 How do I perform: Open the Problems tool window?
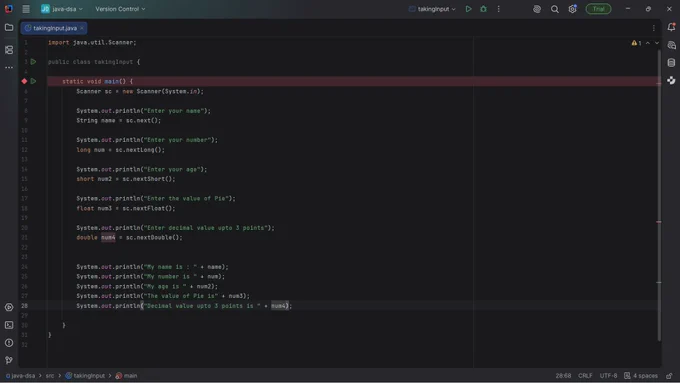(9, 343)
